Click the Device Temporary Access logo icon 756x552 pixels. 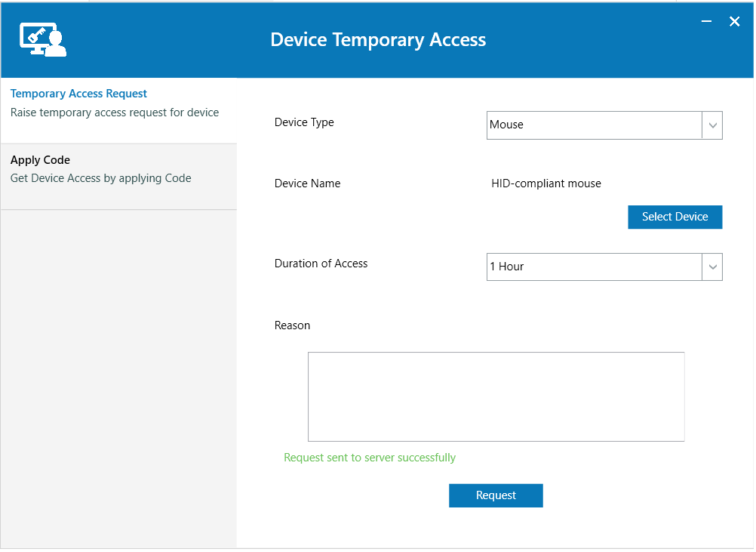tap(43, 39)
